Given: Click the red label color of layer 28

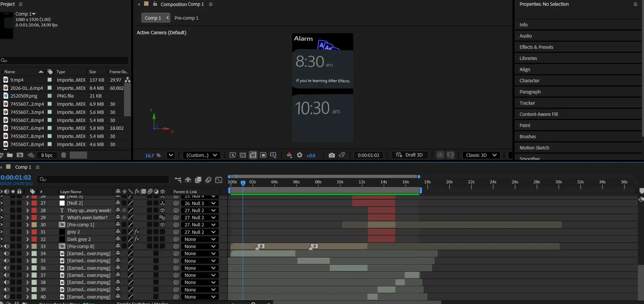Looking at the screenshot, I should click(34, 210).
